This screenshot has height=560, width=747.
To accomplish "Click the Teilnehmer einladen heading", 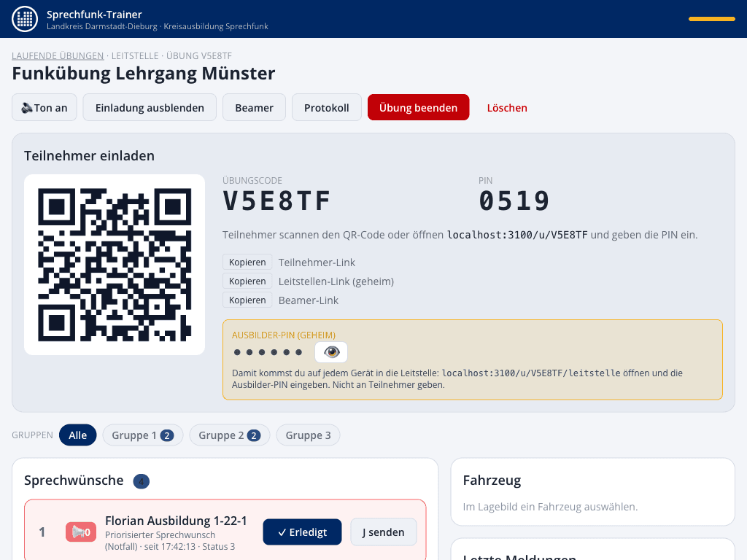I will 89,156.
